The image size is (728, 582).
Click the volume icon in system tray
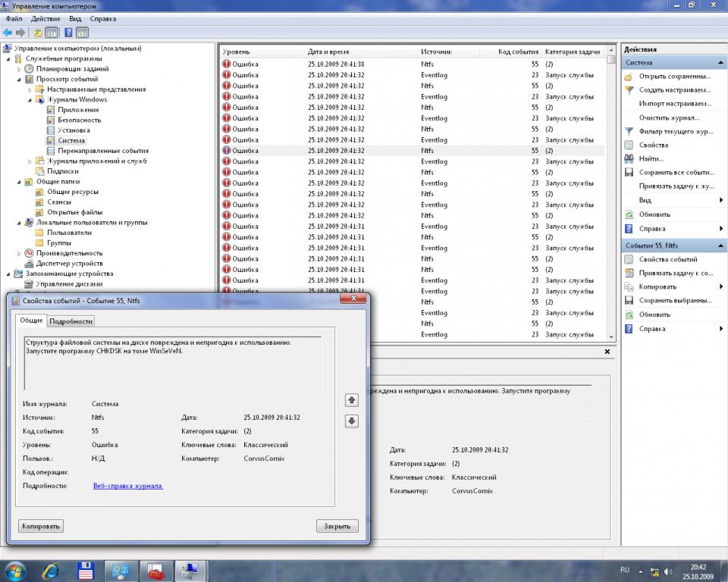pyautogui.click(x=668, y=572)
